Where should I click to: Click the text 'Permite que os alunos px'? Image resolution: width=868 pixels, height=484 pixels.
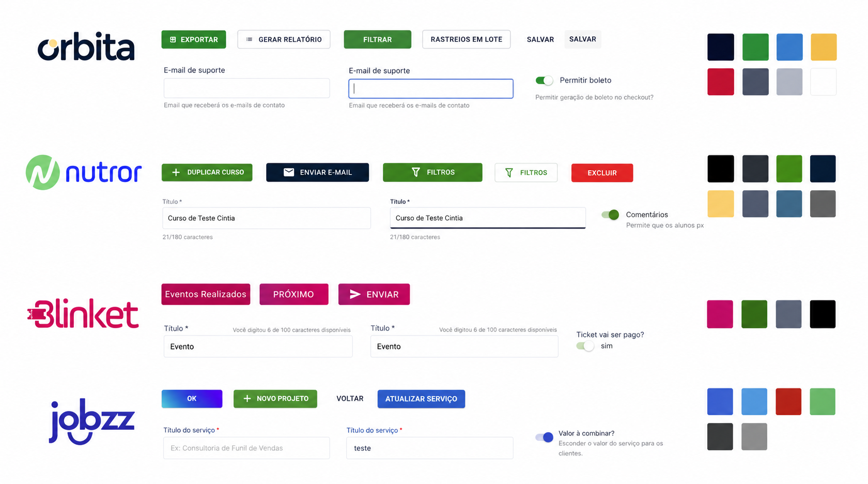[665, 225]
